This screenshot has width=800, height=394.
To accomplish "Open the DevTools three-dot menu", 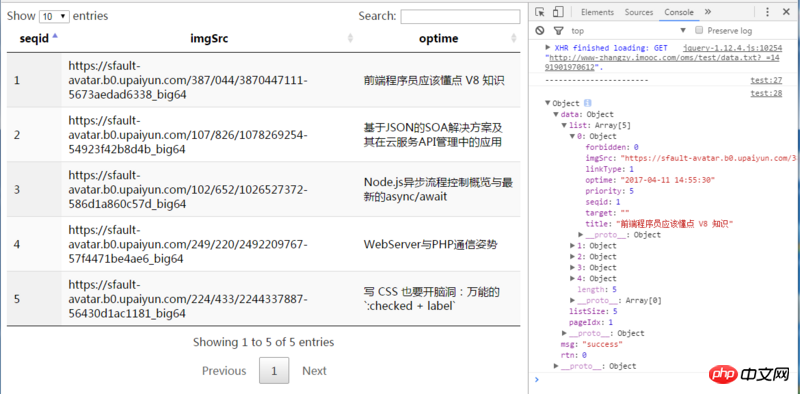I will [x=767, y=12].
